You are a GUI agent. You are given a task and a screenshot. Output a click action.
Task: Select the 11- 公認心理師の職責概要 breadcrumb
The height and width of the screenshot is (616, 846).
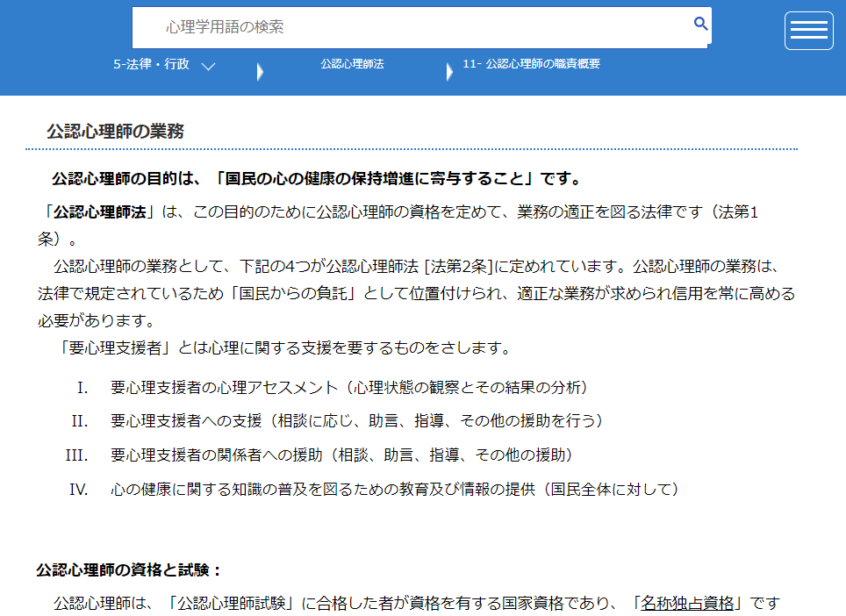coord(531,64)
